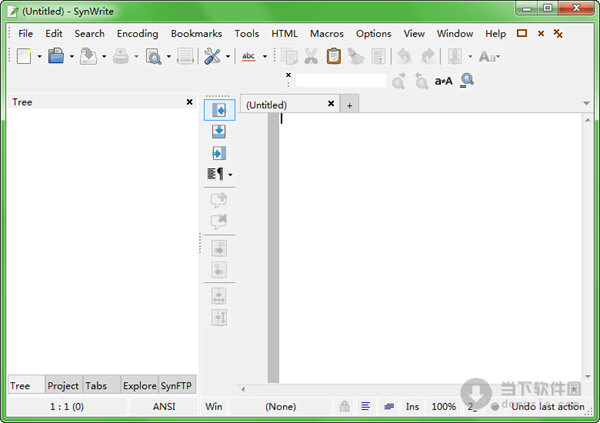This screenshot has width=600, height=423.
Task: Click the abc spell check icon
Action: click(248, 56)
